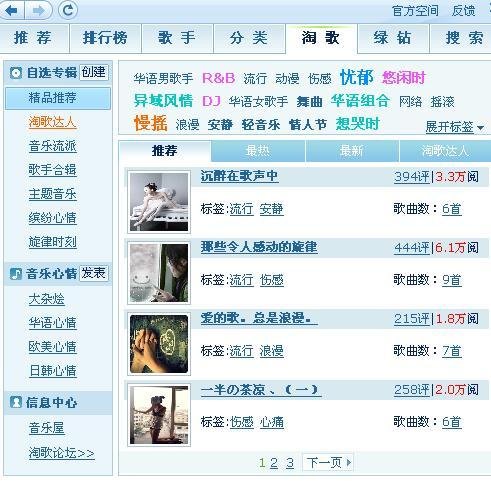This screenshot has width=491, height=481.
Task: Click the R&B tag
Action: [x=219, y=79]
